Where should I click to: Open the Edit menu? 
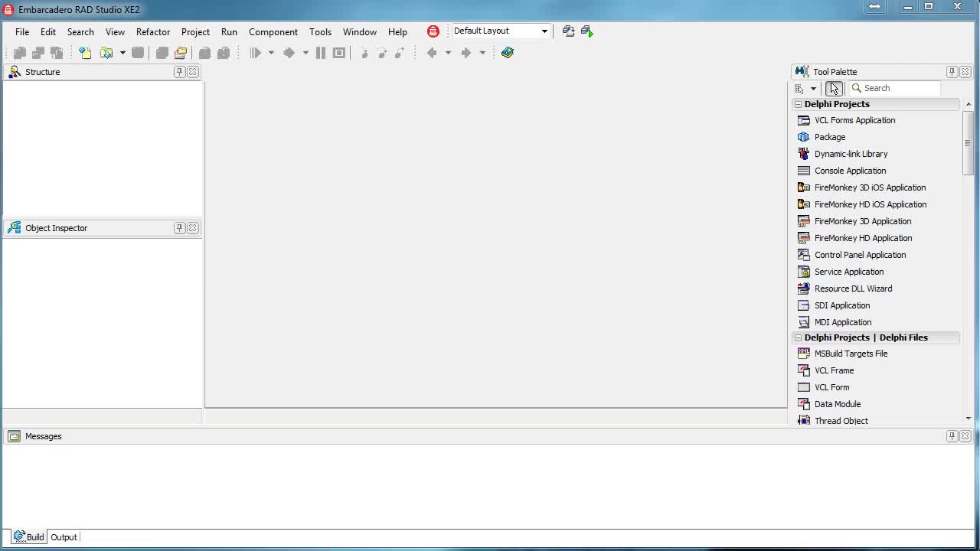[48, 32]
